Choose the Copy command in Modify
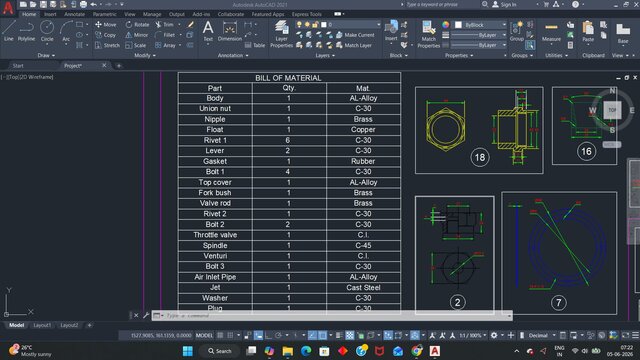Viewport: 640px width, 360px height. point(106,35)
